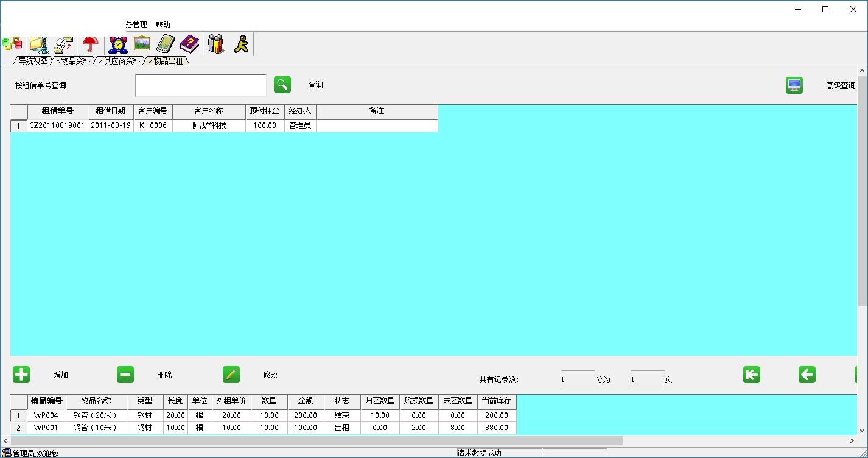
Task: Close the 物品资料 tab with its ×
Action: (58, 61)
